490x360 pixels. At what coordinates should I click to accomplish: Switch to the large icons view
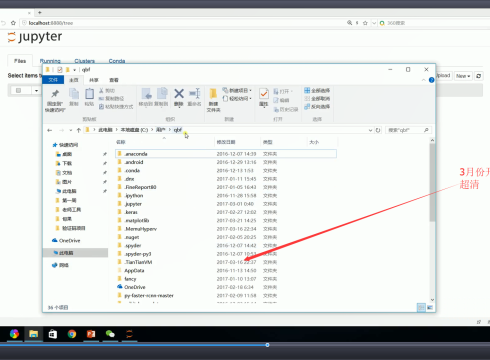pyautogui.click(x=430, y=307)
